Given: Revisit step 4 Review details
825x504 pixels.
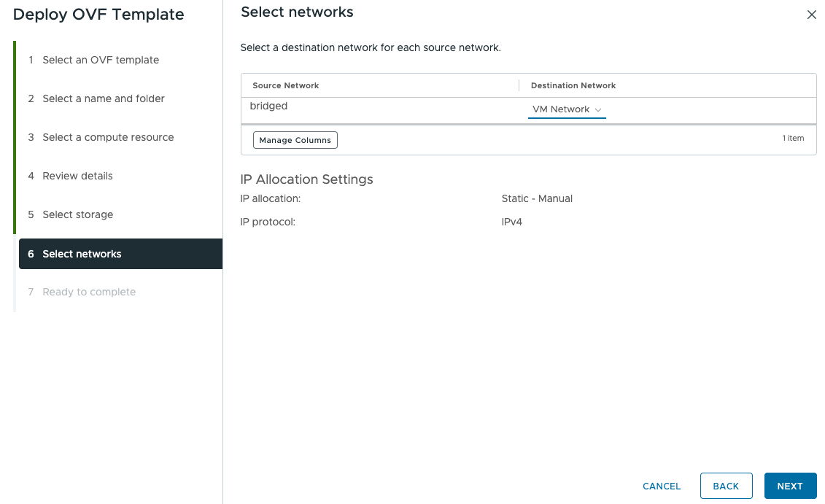Looking at the screenshot, I should tap(78, 175).
